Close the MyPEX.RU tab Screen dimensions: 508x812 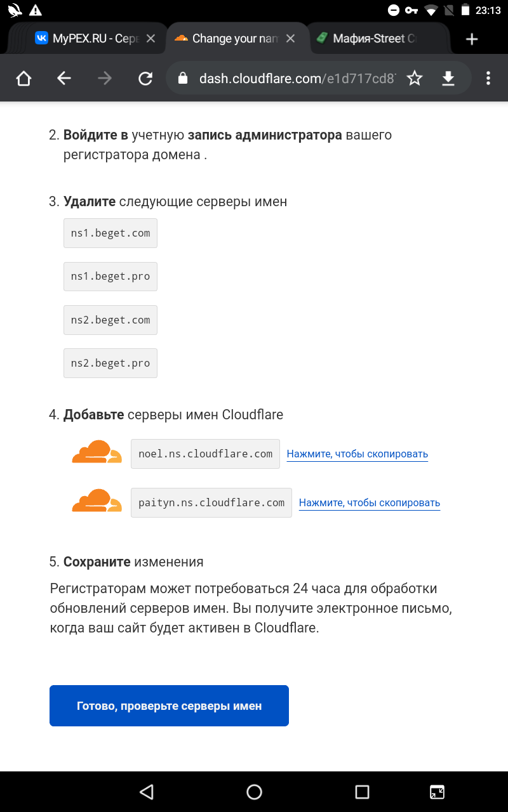point(150,39)
